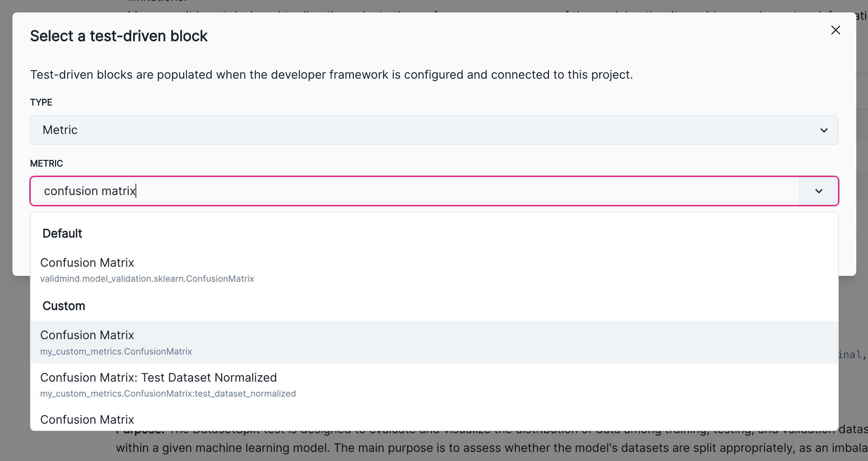
Task: Select the default Confusion Matrix metric
Action: (87, 262)
